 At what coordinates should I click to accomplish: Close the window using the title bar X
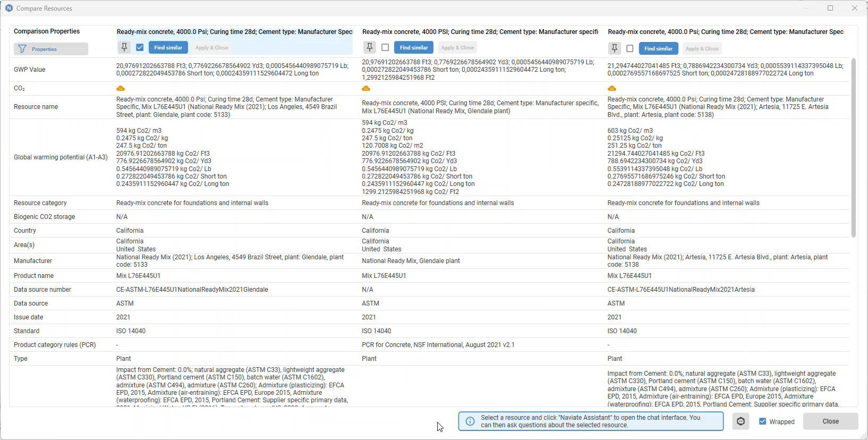point(854,8)
